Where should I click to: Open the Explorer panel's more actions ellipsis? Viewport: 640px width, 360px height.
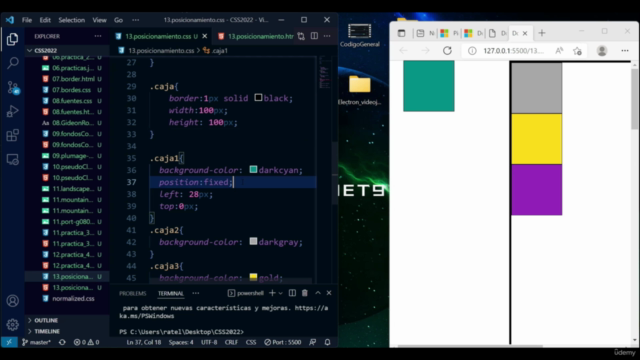pos(98,36)
